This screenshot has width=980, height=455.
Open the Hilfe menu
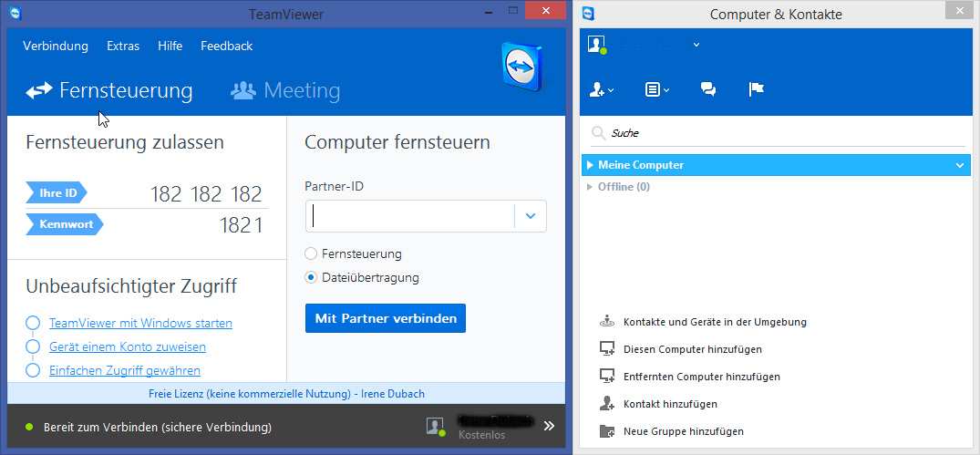point(170,46)
